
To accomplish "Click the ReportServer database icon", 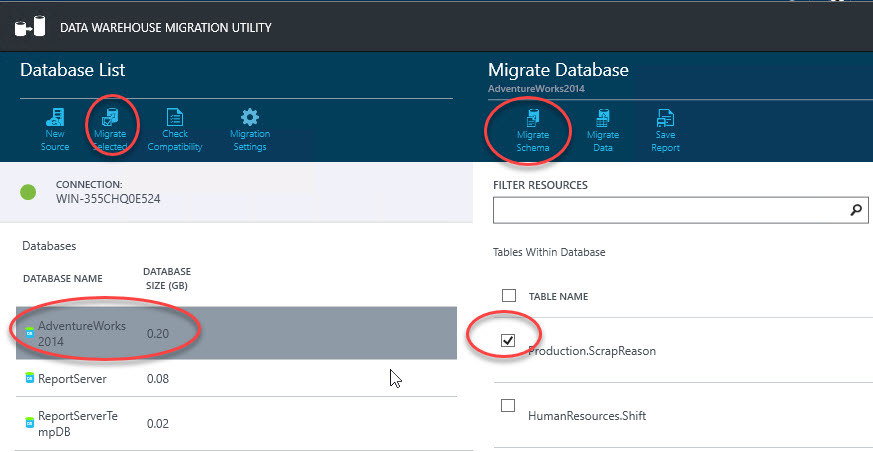I will [30, 379].
